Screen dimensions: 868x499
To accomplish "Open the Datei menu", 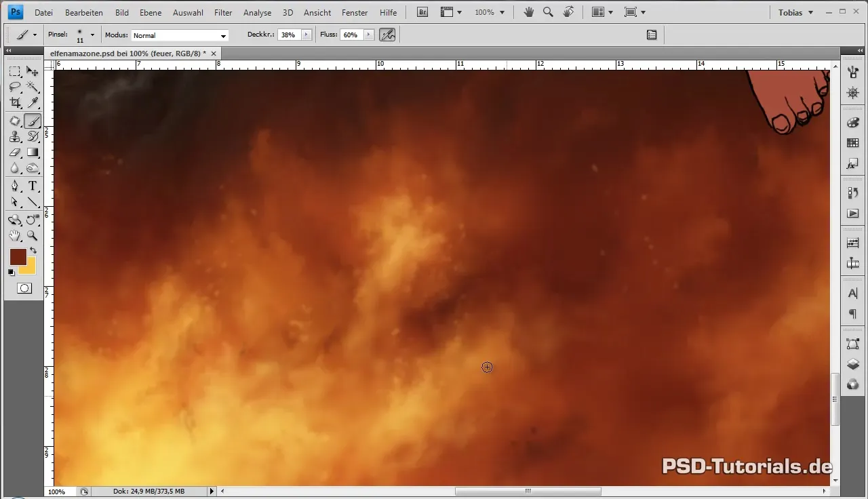I will pyautogui.click(x=43, y=12).
